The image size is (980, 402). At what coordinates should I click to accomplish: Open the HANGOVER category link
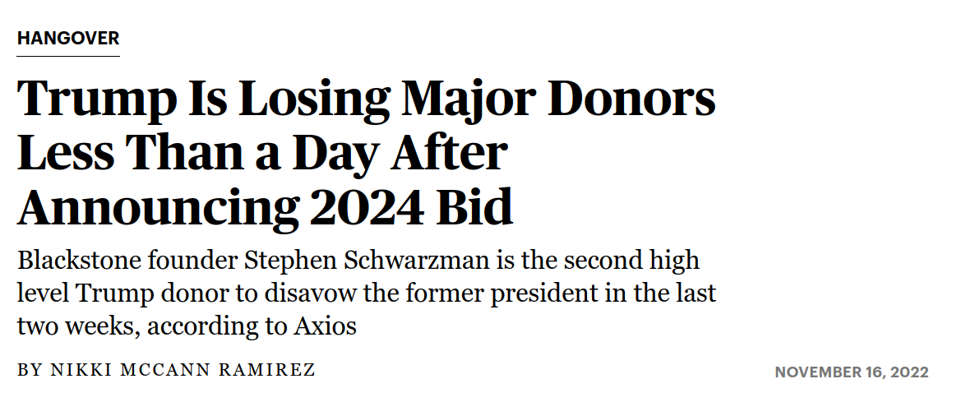pyautogui.click(x=68, y=38)
